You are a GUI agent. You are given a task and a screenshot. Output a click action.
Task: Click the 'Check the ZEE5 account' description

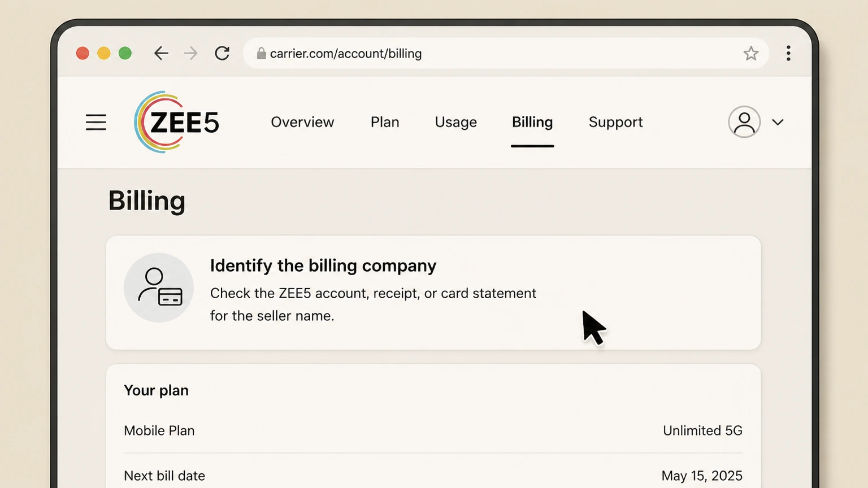click(373, 304)
